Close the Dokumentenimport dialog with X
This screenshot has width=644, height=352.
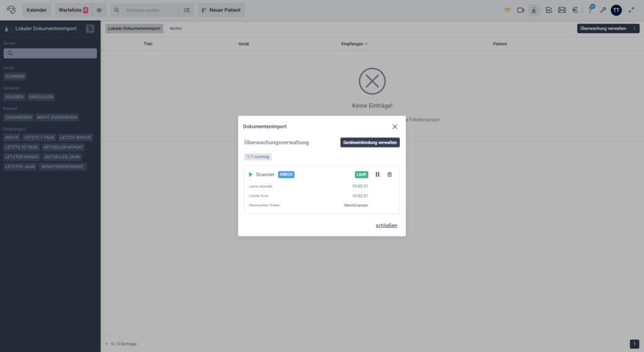(x=395, y=127)
